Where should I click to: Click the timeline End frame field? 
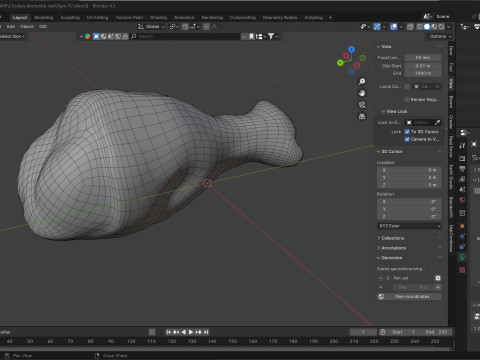click(x=436, y=332)
